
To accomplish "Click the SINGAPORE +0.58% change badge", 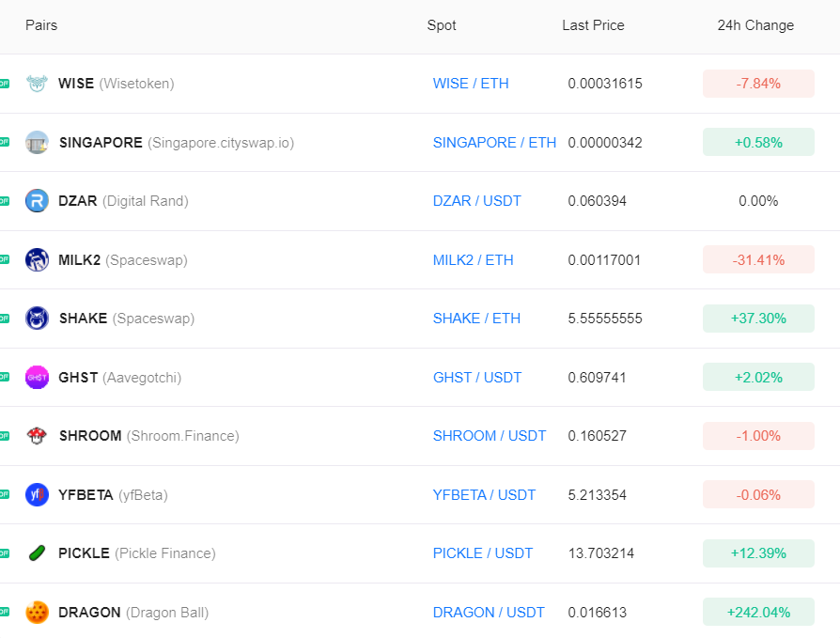I will pos(758,143).
